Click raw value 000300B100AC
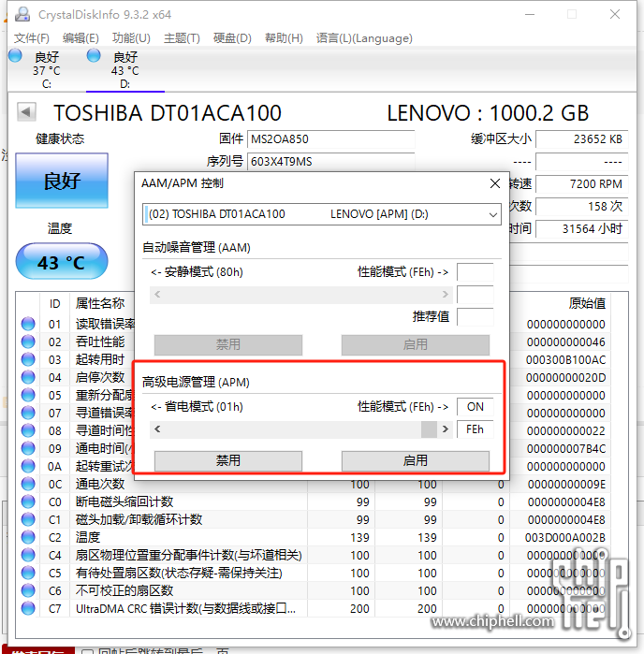The height and width of the screenshot is (654, 644). coord(565,359)
